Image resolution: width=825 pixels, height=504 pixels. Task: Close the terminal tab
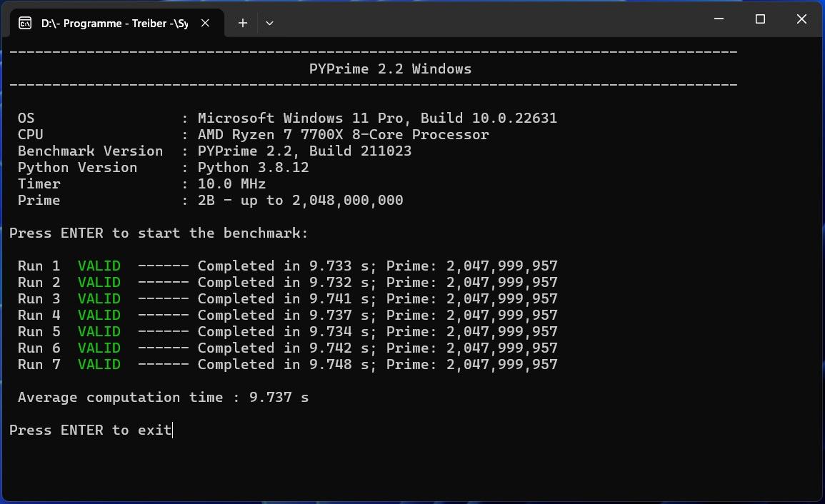point(205,23)
